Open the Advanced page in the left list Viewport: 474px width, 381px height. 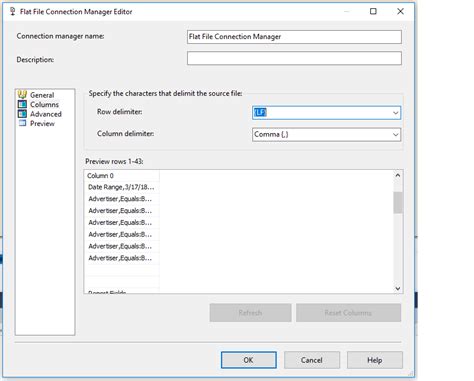click(x=46, y=114)
